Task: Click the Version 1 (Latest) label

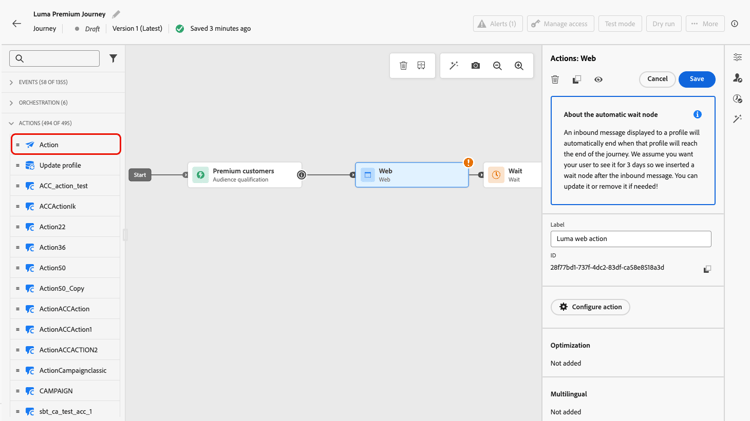Action: coord(137,29)
